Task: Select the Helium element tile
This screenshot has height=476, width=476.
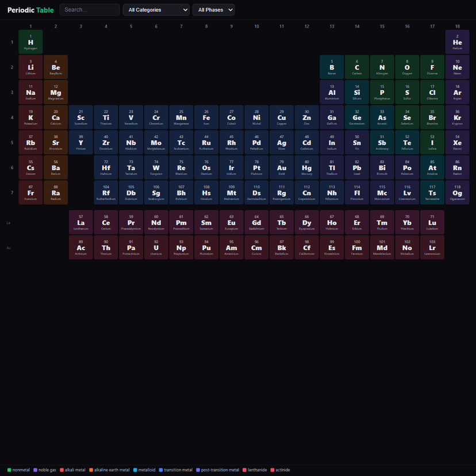Action: 458,42
